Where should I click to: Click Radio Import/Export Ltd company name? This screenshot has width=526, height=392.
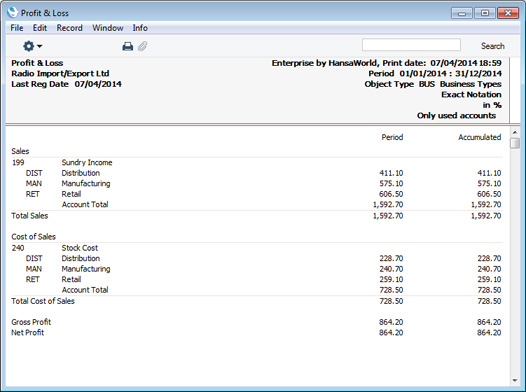tap(60, 74)
